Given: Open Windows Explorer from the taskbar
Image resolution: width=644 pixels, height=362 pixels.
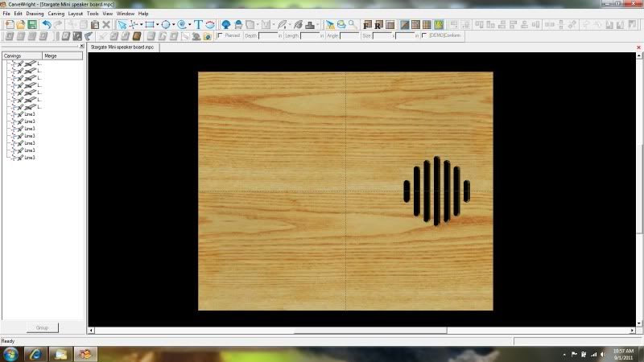Looking at the screenshot, I should tap(61, 354).
